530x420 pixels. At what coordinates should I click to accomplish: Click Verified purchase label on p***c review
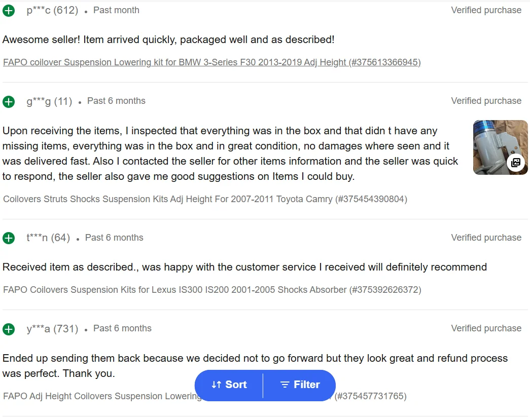pos(486,10)
